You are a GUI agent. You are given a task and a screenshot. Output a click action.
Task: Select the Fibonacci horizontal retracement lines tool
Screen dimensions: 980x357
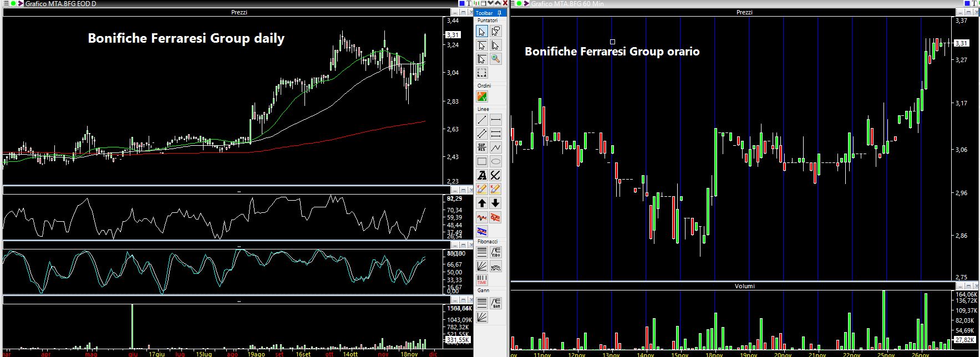click(481, 253)
